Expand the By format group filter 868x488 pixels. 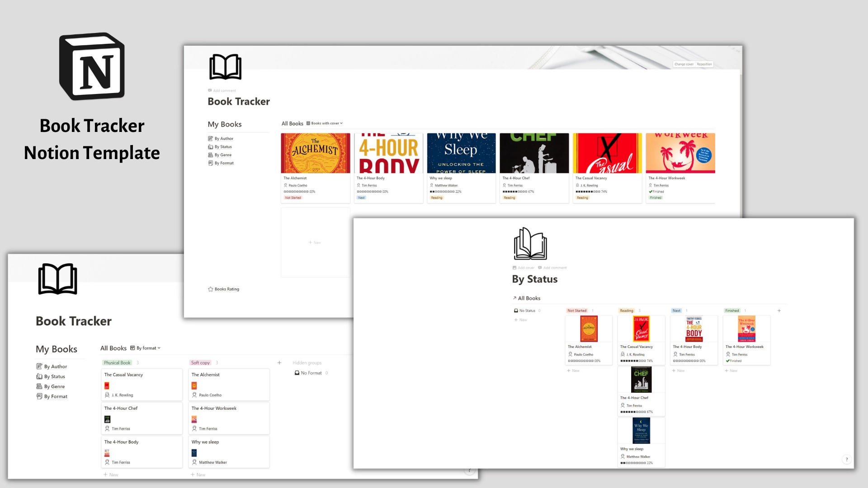point(146,347)
